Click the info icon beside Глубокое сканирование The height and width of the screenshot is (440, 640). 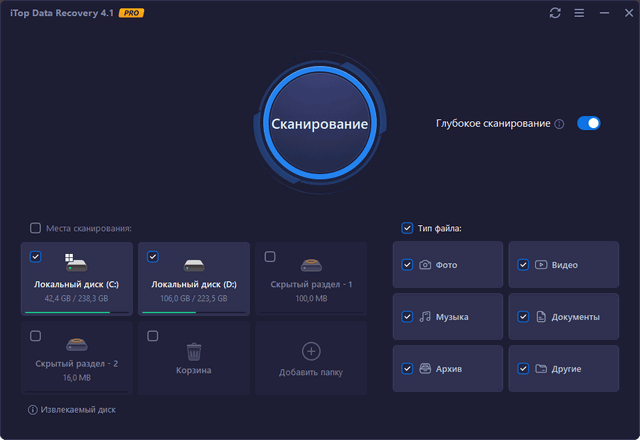point(559,124)
